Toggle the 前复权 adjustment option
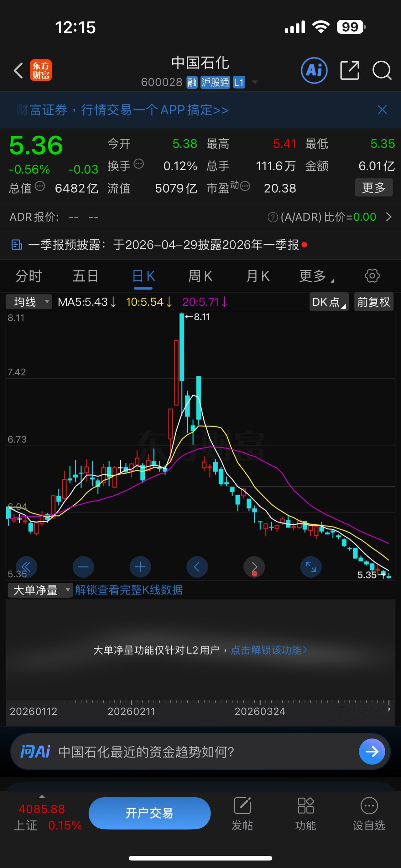 click(x=374, y=302)
